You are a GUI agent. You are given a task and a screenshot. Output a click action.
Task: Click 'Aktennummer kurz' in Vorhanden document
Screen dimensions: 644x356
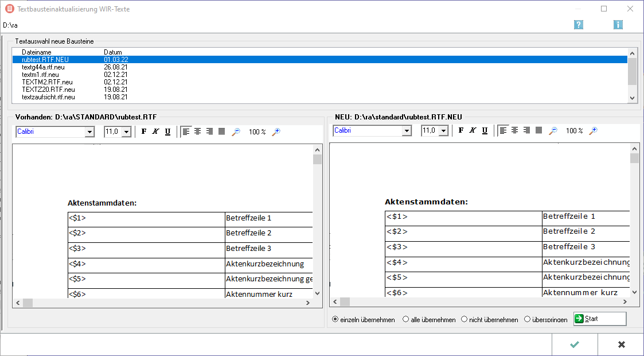coord(259,294)
